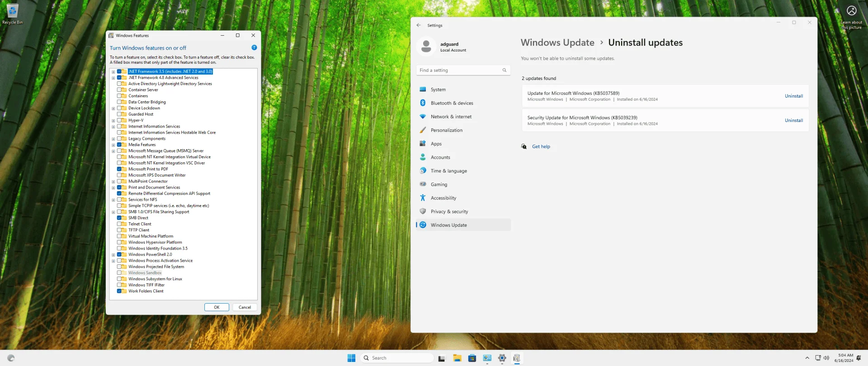Open the Start menu

click(x=351, y=358)
